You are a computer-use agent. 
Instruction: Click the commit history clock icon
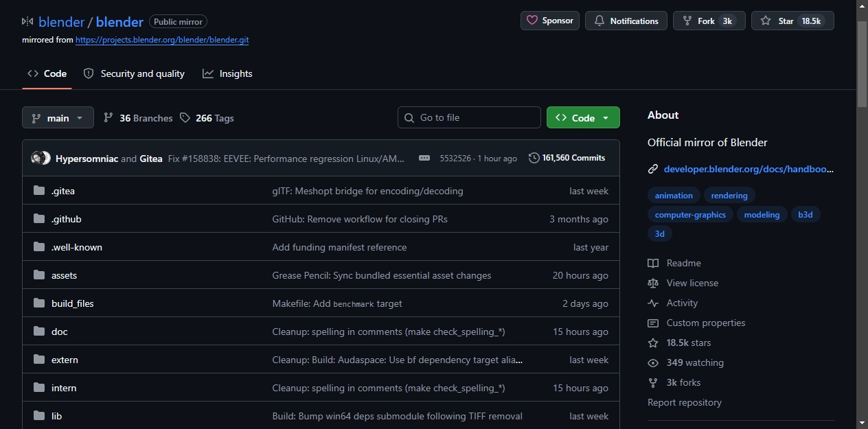pyautogui.click(x=534, y=158)
